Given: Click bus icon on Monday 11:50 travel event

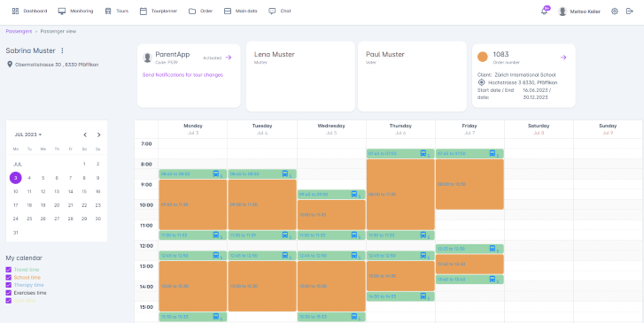Looking at the screenshot, I should [216, 235].
